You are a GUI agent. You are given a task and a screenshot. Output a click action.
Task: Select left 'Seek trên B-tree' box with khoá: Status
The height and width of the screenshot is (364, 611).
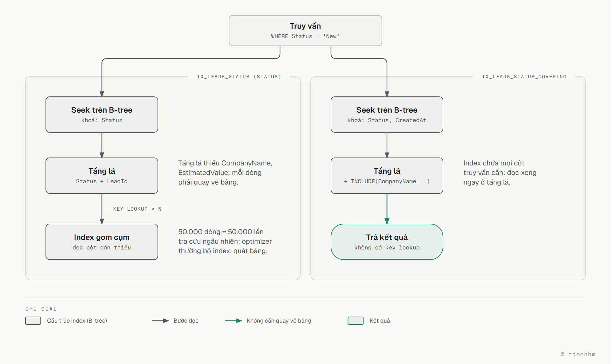pyautogui.click(x=102, y=115)
